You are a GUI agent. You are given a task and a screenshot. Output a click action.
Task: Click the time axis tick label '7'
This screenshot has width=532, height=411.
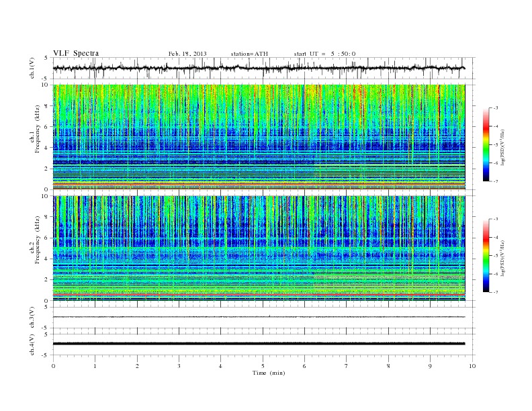pos(347,366)
